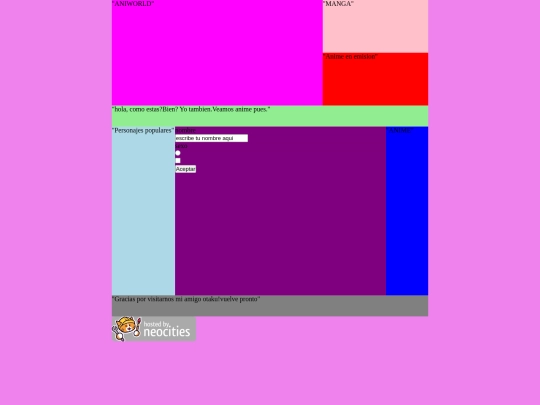540x405 pixels.
Task: Click the "ANIWORLD" heading text
Action: (133, 4)
